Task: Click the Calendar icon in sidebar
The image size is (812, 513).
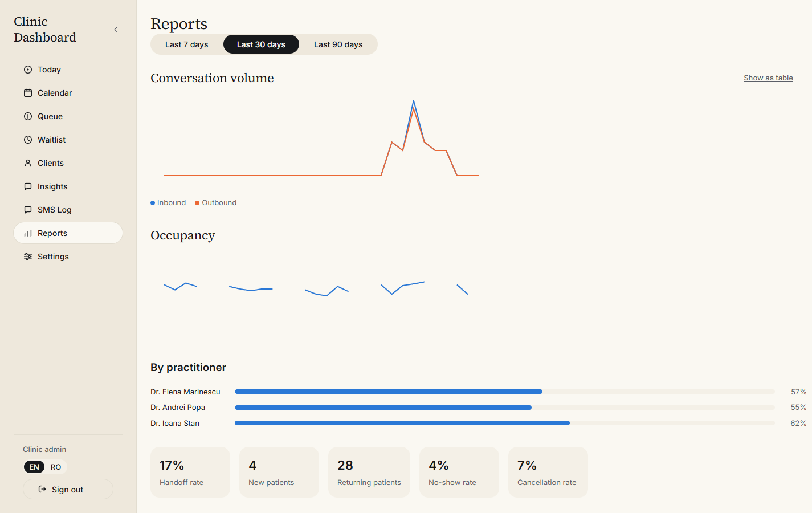Action: [x=28, y=93]
